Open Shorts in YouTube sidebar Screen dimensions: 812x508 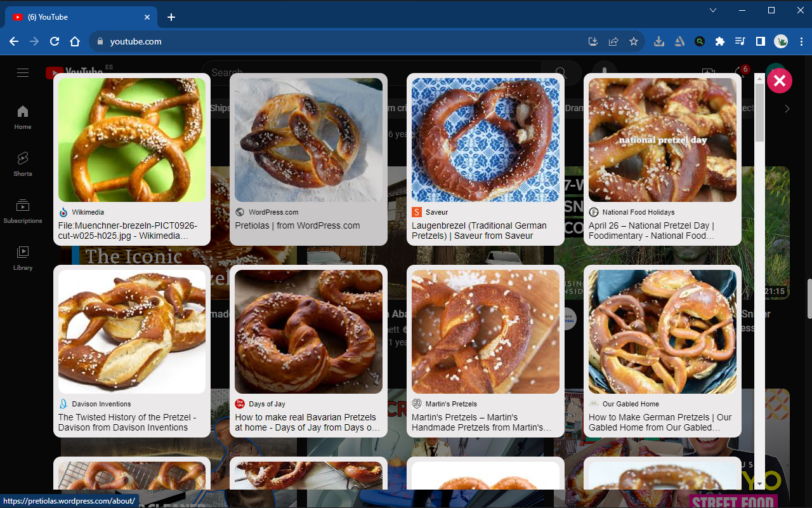pyautogui.click(x=23, y=164)
